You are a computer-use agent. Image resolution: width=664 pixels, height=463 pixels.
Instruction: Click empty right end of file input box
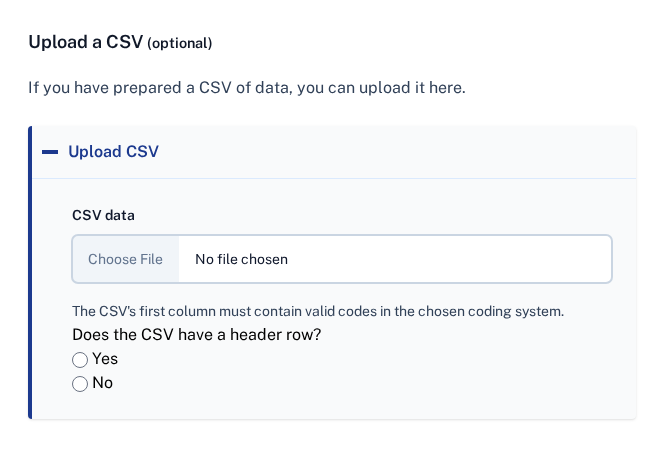click(520, 259)
